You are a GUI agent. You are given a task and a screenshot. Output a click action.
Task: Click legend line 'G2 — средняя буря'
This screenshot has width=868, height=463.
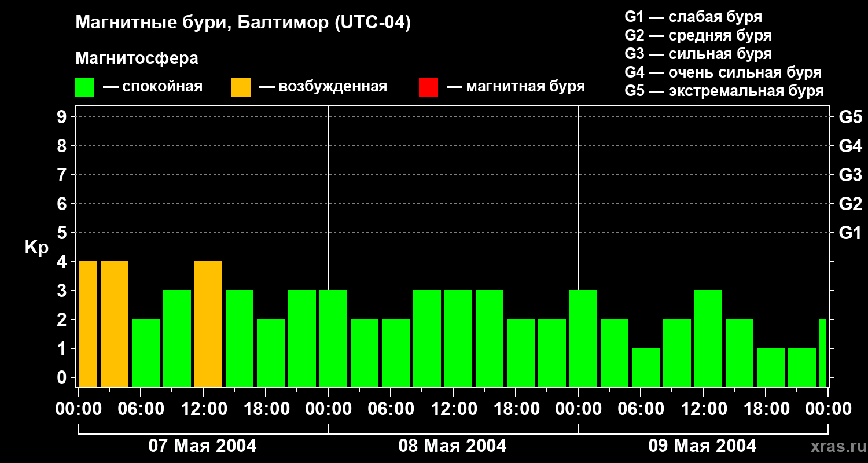[x=698, y=35]
